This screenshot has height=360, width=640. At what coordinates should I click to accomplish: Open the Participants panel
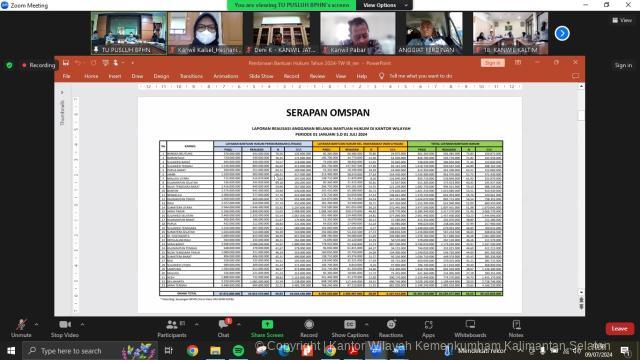[x=172, y=328]
